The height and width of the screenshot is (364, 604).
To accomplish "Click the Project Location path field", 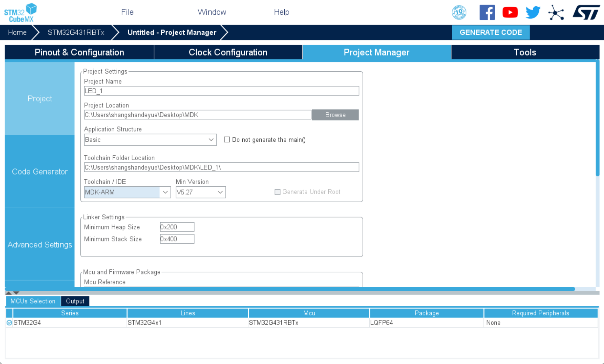I will [x=198, y=115].
